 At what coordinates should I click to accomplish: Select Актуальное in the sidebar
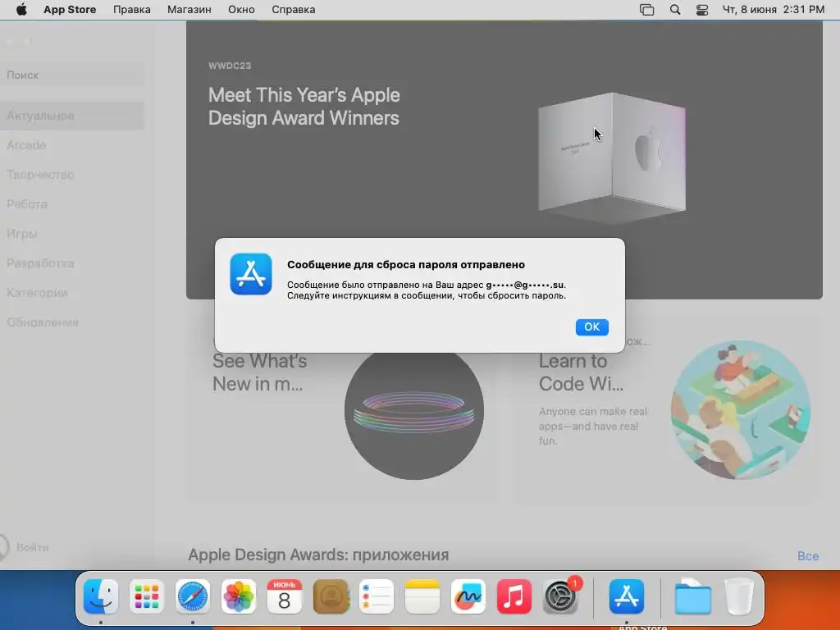72,116
